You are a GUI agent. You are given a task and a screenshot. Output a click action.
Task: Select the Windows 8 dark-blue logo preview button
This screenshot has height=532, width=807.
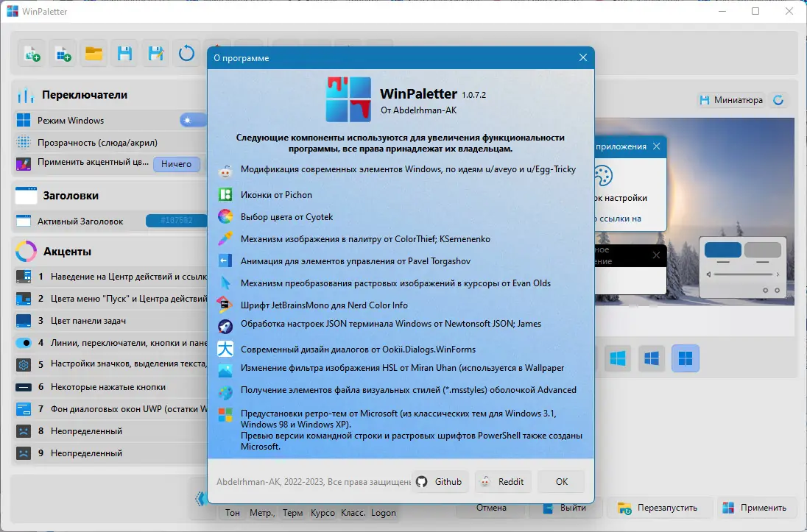coord(652,358)
